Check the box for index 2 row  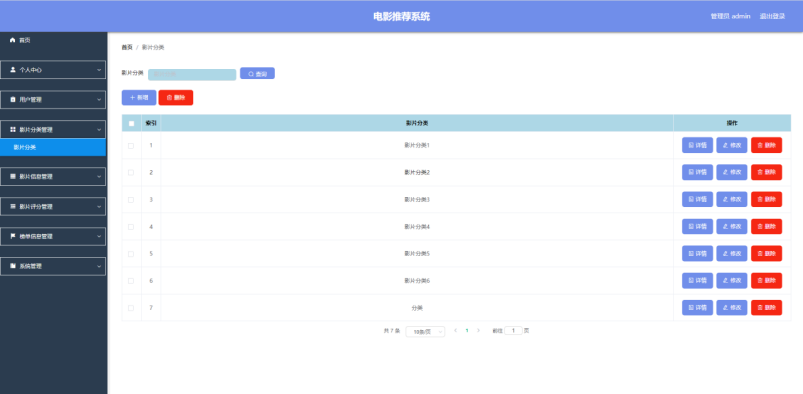point(131,173)
